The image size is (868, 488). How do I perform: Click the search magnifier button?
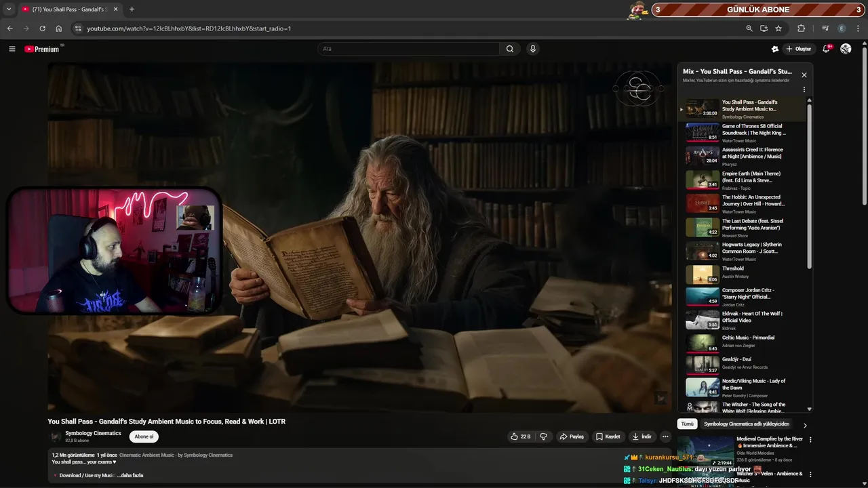[x=510, y=49]
